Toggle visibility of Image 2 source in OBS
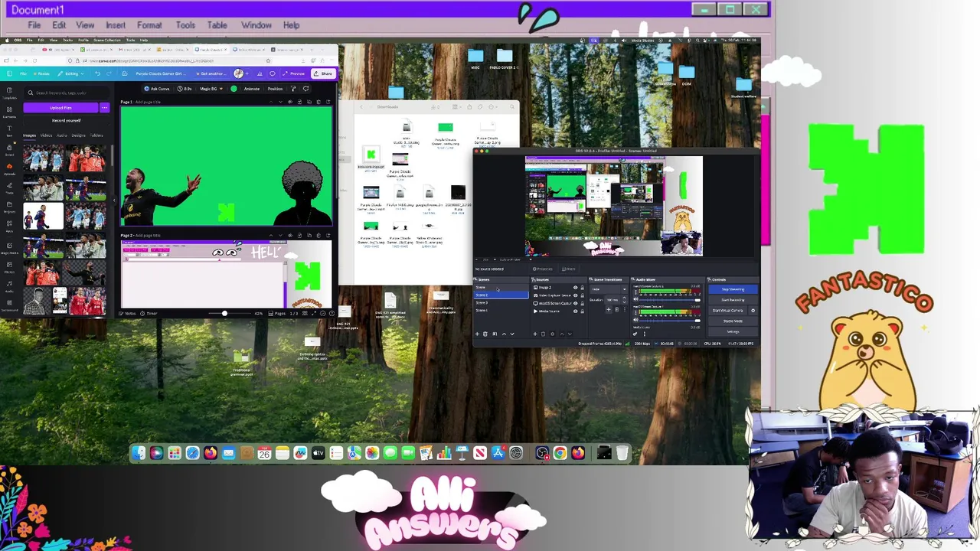 click(576, 288)
